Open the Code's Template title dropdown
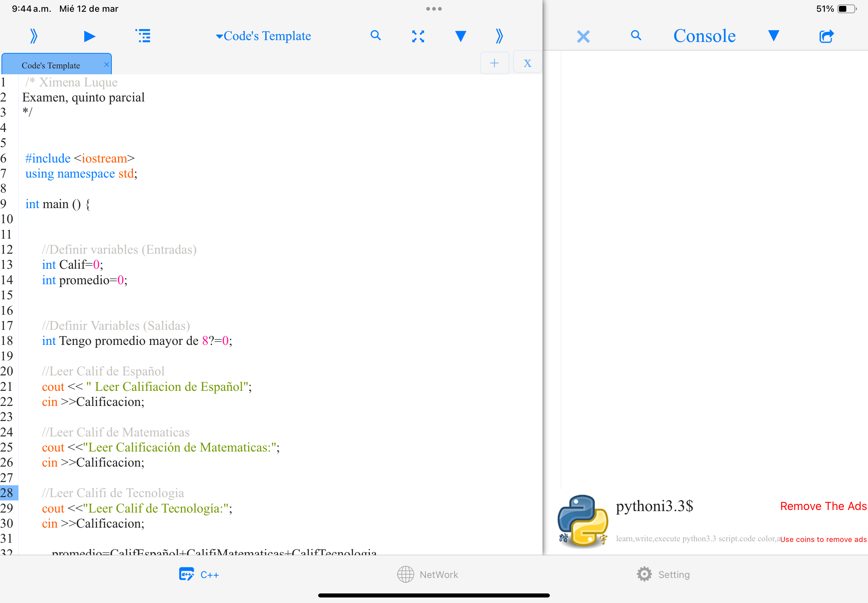The image size is (868, 603). [263, 36]
